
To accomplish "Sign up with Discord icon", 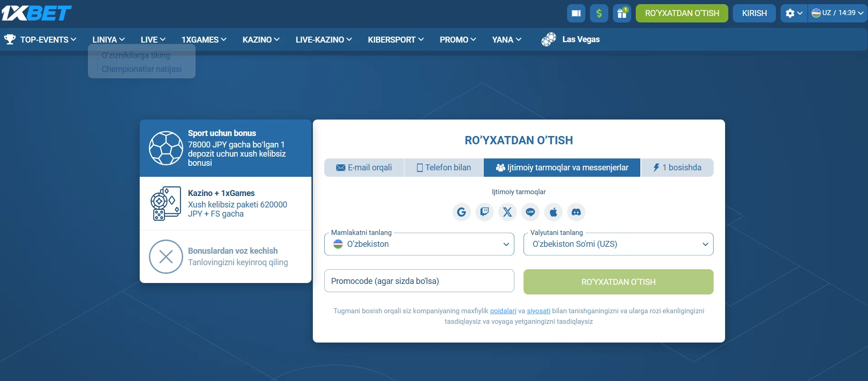I will 576,212.
